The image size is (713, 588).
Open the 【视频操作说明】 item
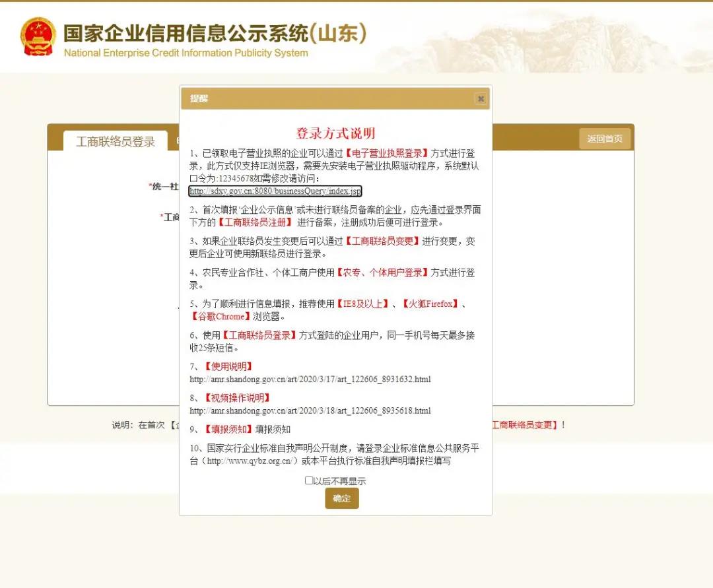[236, 398]
